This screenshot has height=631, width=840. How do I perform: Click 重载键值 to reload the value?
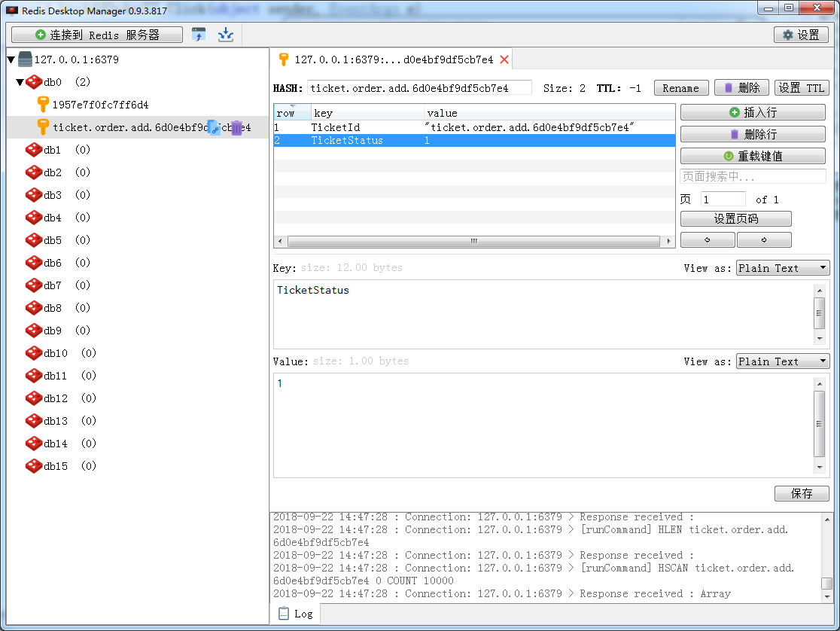pyautogui.click(x=753, y=156)
